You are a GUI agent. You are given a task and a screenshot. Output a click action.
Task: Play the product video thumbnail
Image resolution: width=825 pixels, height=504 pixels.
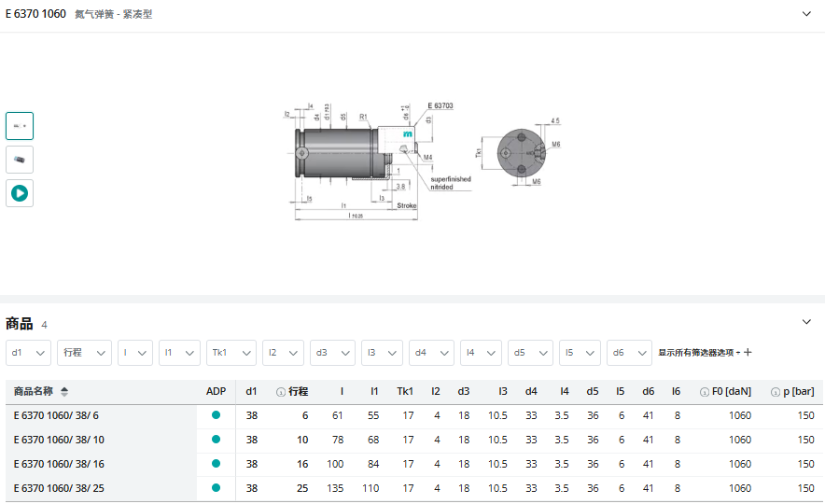pos(20,193)
